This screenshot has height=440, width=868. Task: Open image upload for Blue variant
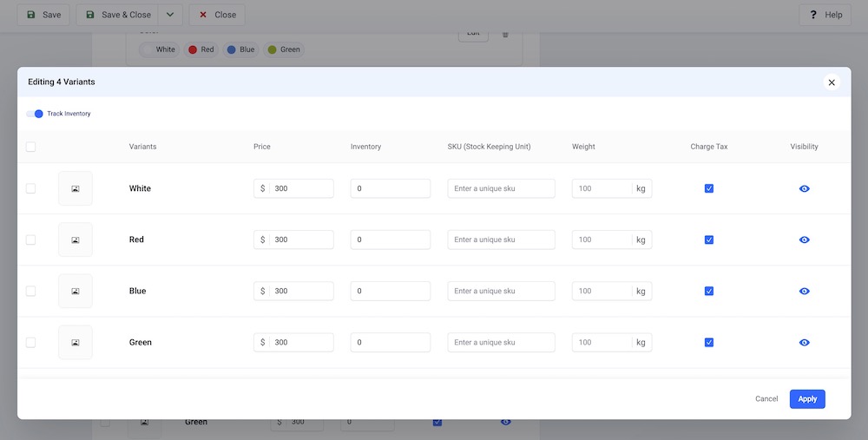(76, 291)
